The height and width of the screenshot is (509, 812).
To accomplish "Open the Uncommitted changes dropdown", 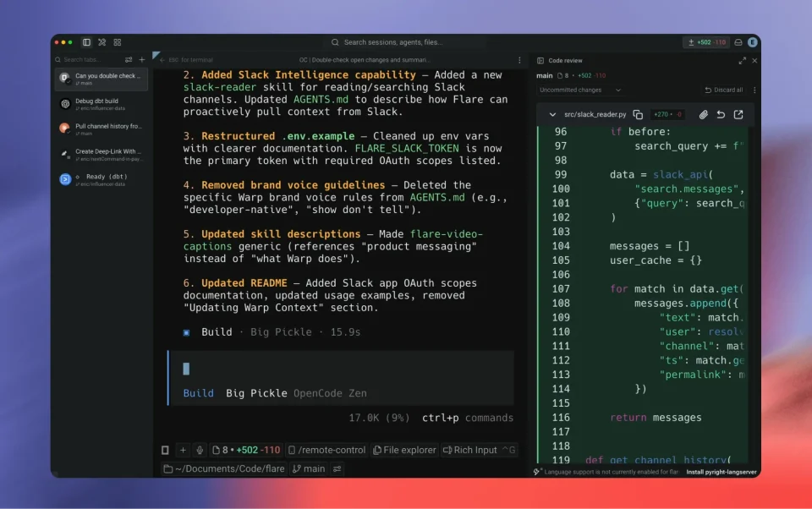I will [579, 90].
